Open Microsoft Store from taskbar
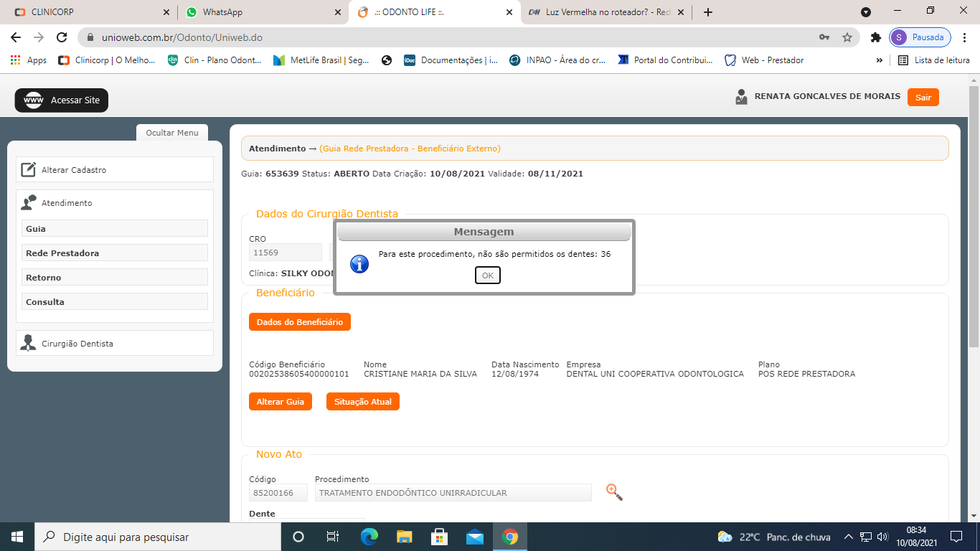 (439, 537)
